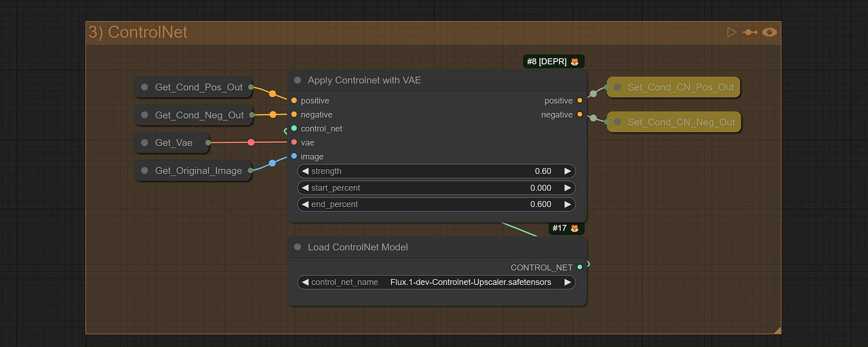Click the positive input socket
Screen dimensions: 868x347
coord(294,100)
